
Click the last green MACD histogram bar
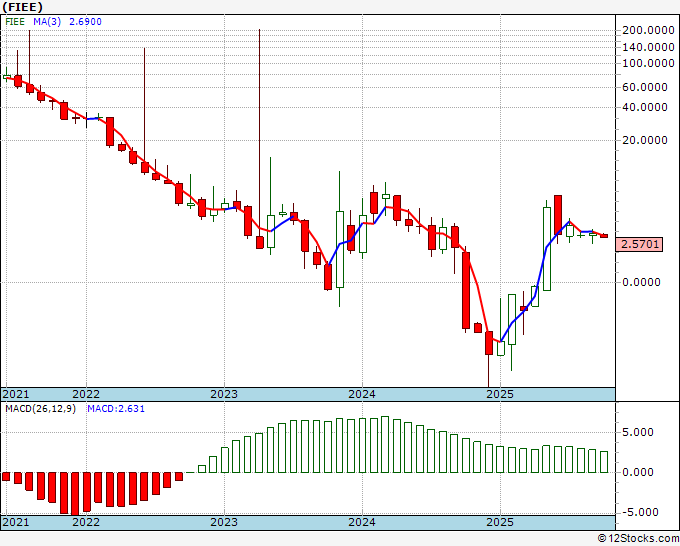click(x=604, y=462)
